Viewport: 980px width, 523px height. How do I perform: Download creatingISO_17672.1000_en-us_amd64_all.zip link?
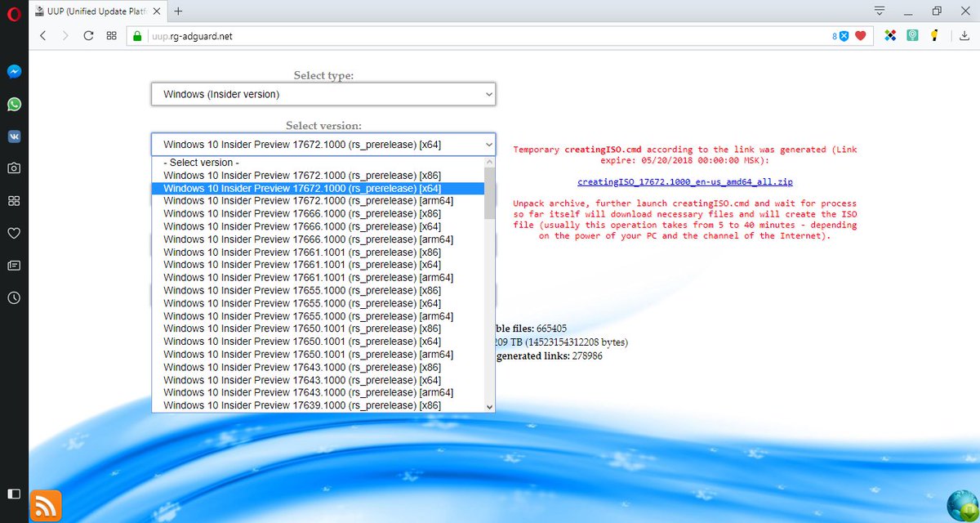click(685, 181)
